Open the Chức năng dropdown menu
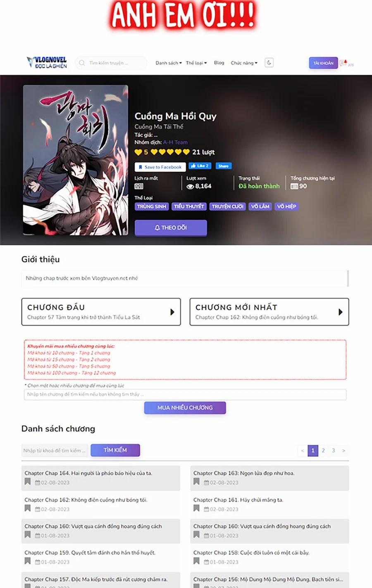Screen dimensions: 372x588 coord(244,63)
